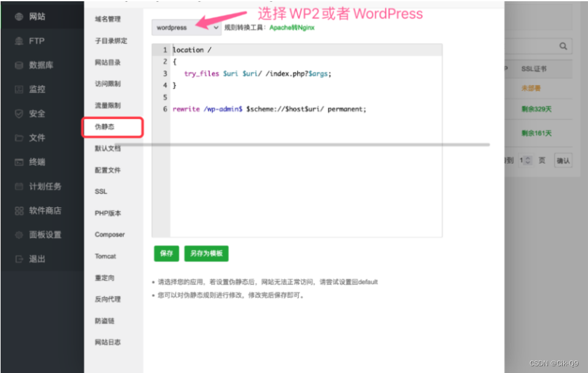Click the 软件商店 grid icon
588x373 pixels.
tap(18, 211)
